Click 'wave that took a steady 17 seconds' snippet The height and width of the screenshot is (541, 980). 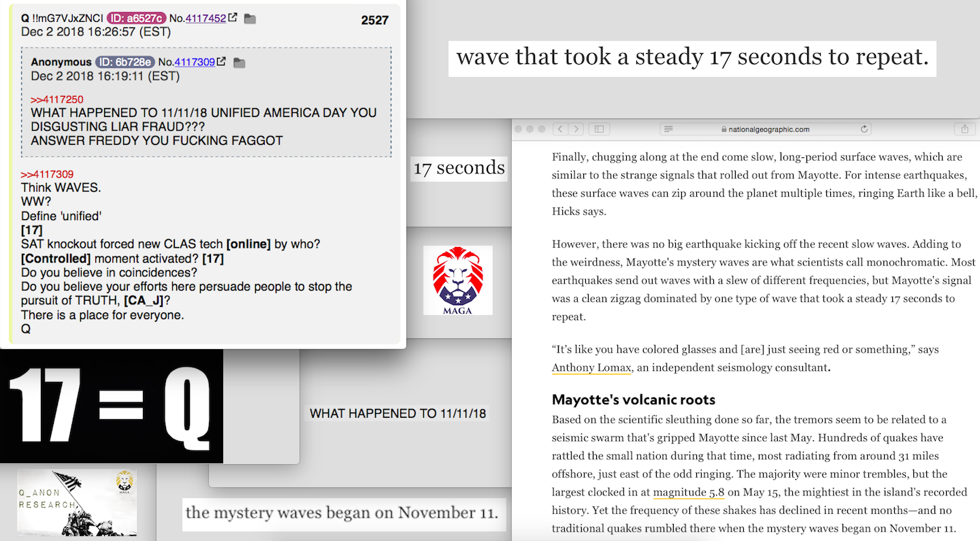(692, 57)
